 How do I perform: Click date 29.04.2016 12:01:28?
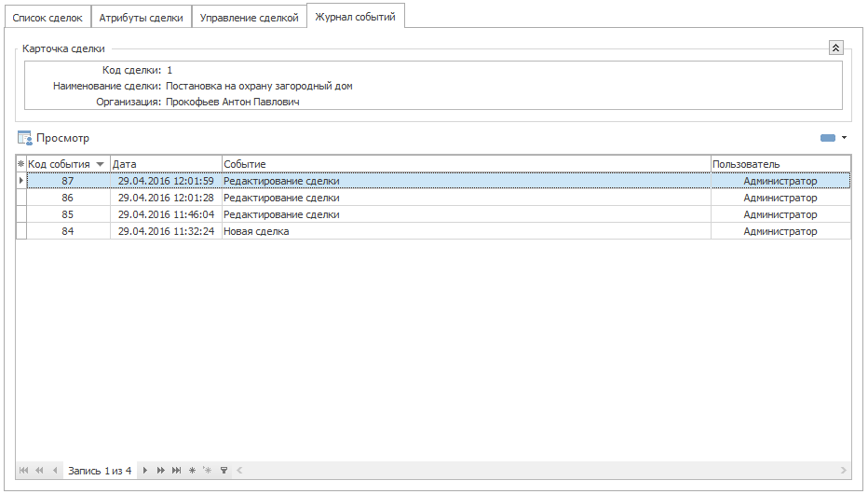166,198
